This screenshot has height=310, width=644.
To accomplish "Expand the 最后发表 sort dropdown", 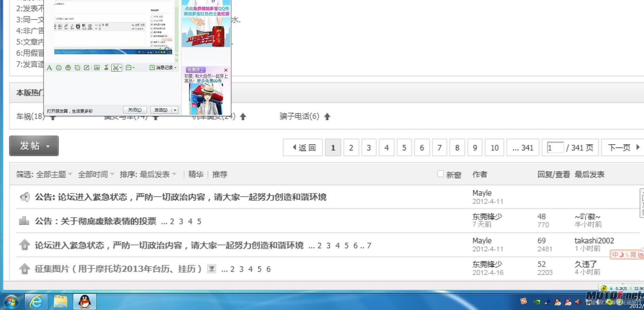I will click(158, 175).
